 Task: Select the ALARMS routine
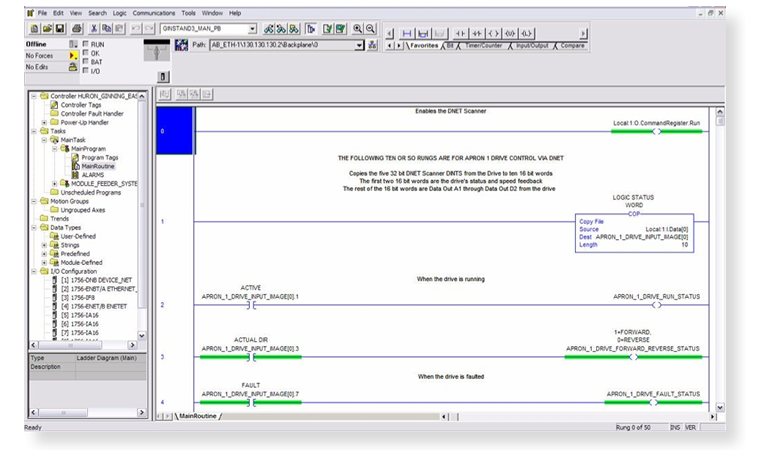93,175
